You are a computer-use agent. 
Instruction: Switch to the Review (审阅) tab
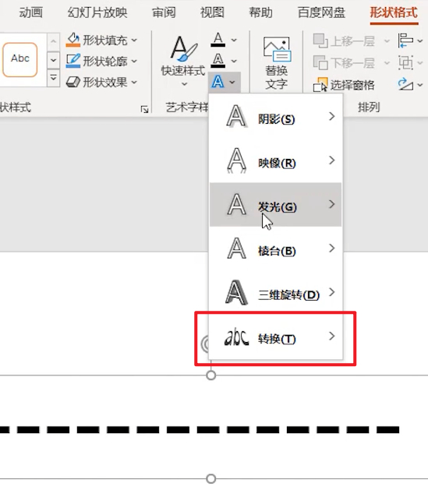click(164, 13)
